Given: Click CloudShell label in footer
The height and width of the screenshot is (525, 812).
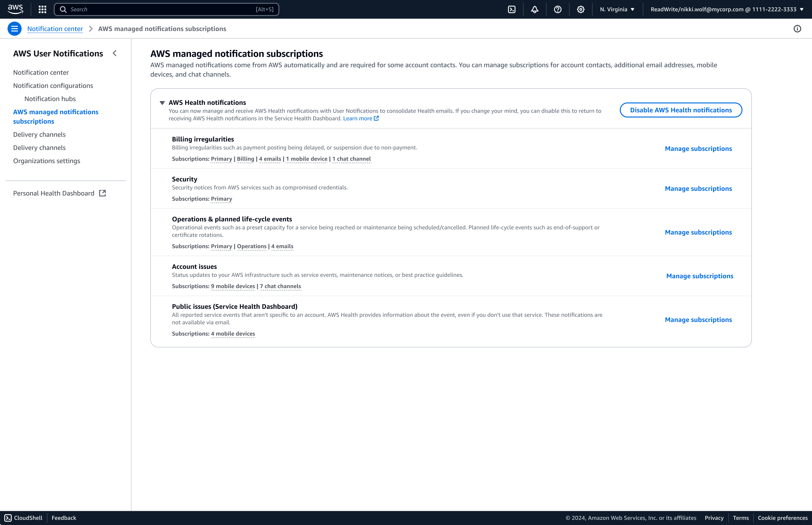Looking at the screenshot, I should point(28,518).
